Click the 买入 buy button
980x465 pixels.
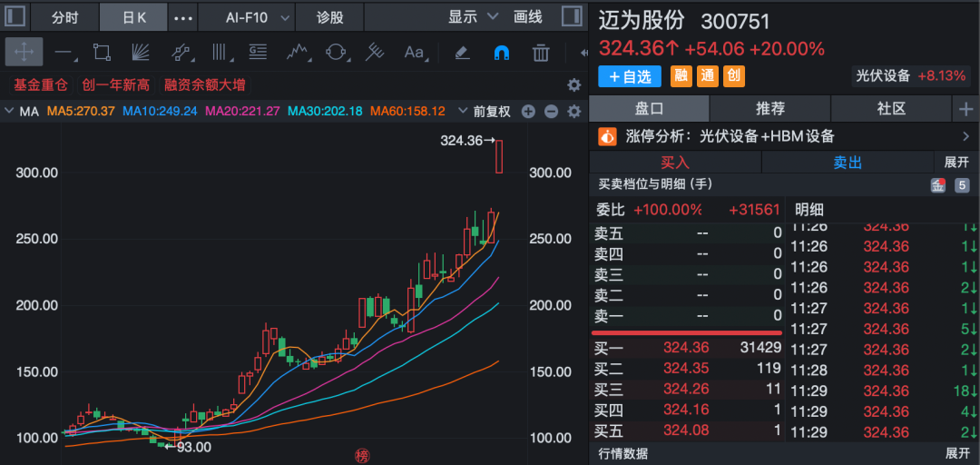(675, 163)
